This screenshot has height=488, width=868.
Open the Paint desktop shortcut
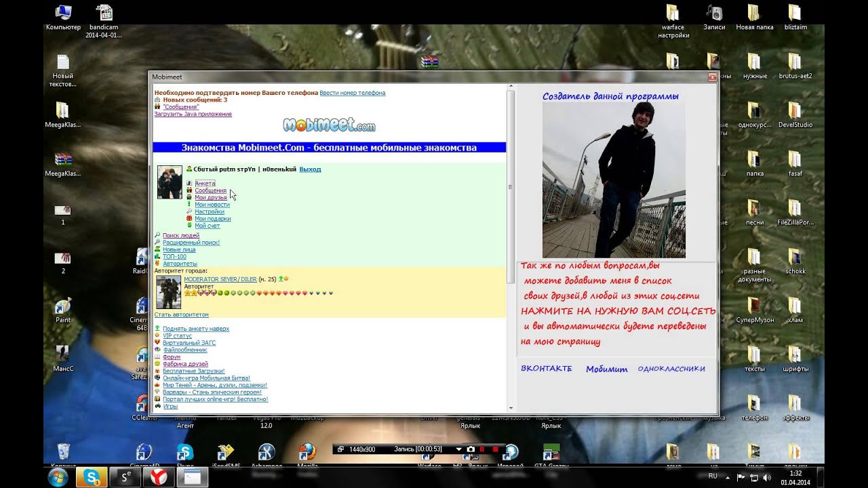(63, 310)
